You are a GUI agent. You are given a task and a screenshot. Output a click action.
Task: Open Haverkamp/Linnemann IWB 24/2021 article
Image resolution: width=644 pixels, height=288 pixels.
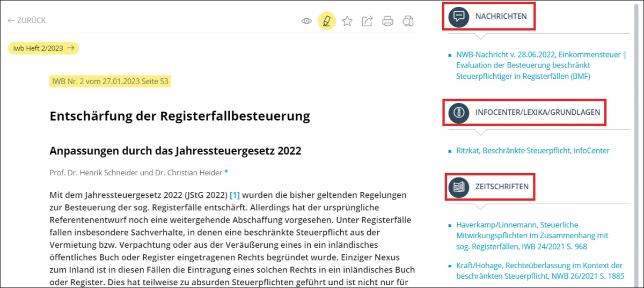(532, 236)
